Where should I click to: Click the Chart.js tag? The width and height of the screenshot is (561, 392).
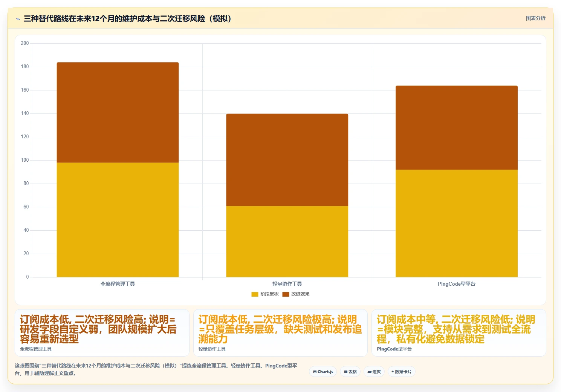pos(323,372)
